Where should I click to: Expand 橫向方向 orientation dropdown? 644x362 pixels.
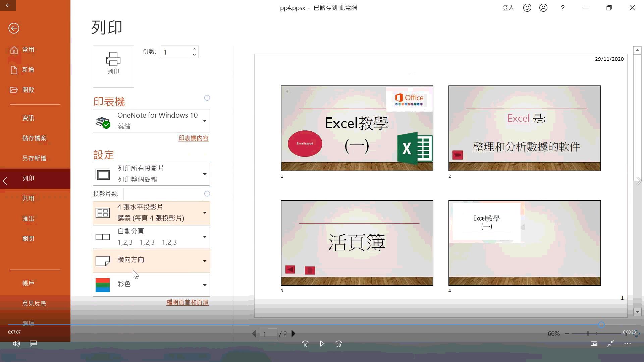point(151,261)
